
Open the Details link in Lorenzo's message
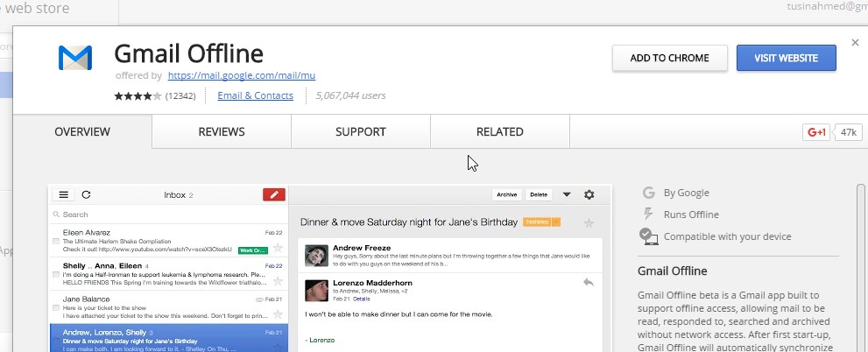(362, 299)
